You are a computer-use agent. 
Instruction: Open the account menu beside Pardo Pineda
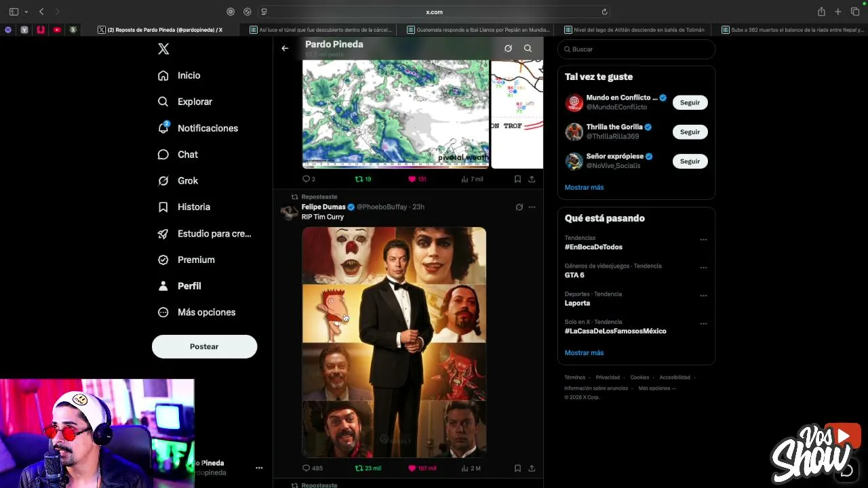coord(258,468)
